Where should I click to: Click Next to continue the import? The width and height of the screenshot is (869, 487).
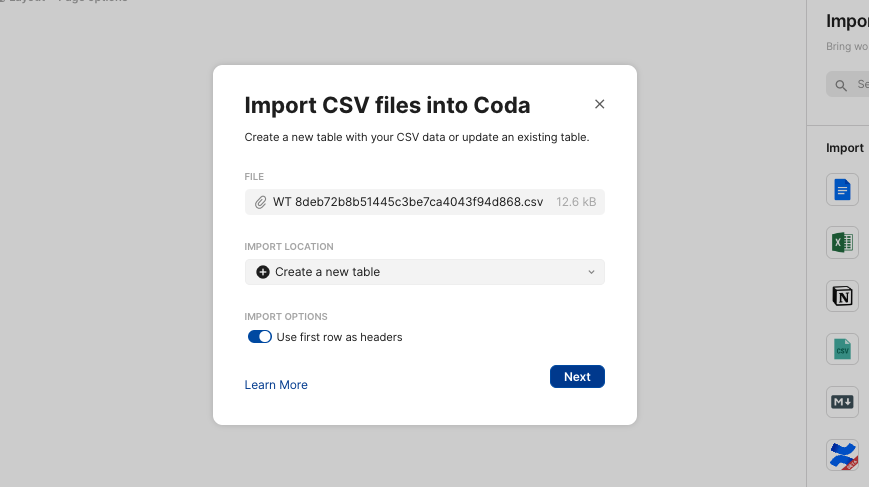(x=577, y=377)
